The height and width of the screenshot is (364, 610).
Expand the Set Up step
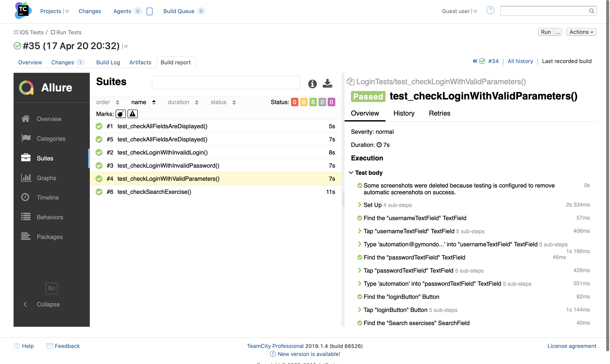[360, 205]
